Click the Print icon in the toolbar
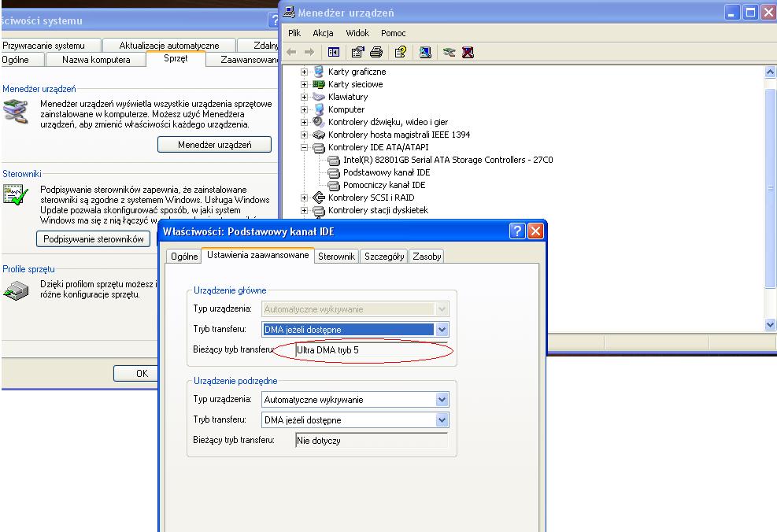The image size is (777, 532). pyautogui.click(x=376, y=52)
